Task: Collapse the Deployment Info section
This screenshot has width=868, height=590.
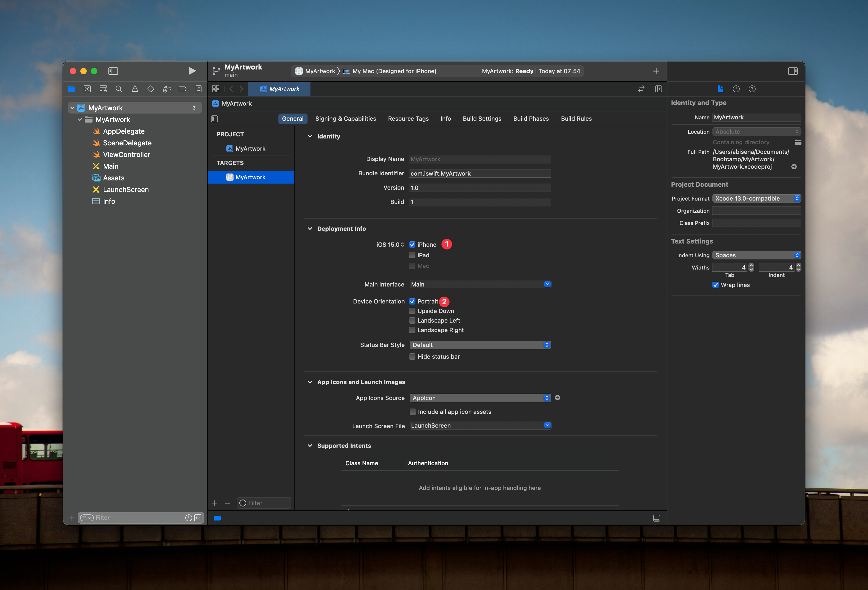Action: click(310, 229)
